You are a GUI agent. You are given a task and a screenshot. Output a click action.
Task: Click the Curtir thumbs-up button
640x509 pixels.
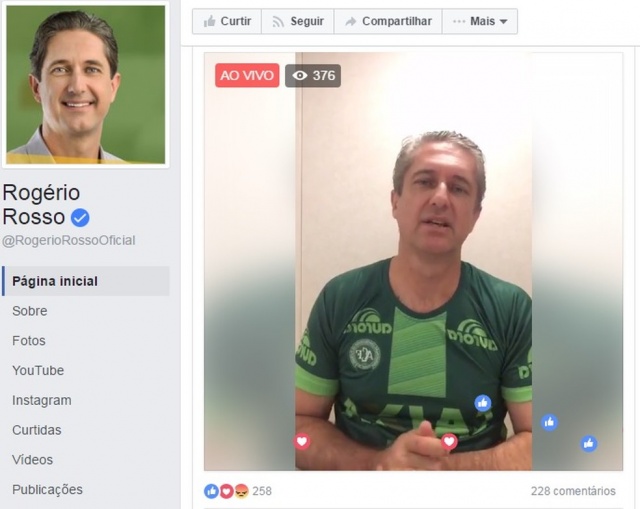tap(227, 21)
